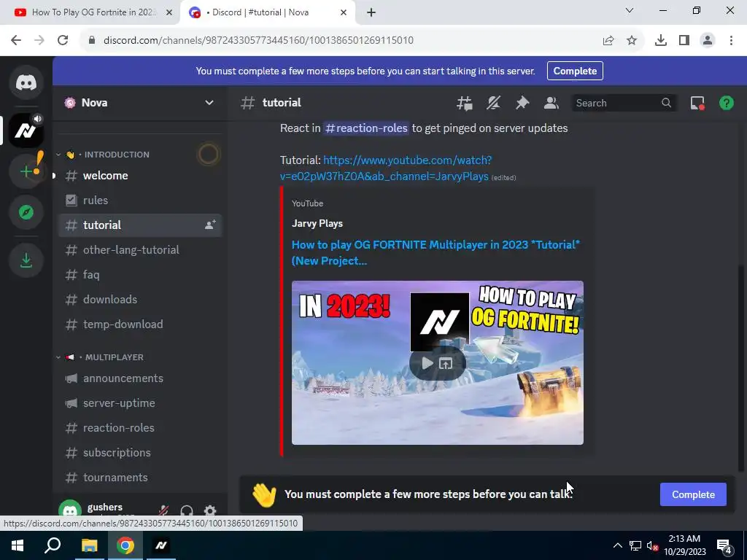Open the welcome channel
Screen dimensions: 747x560
point(140,175)
